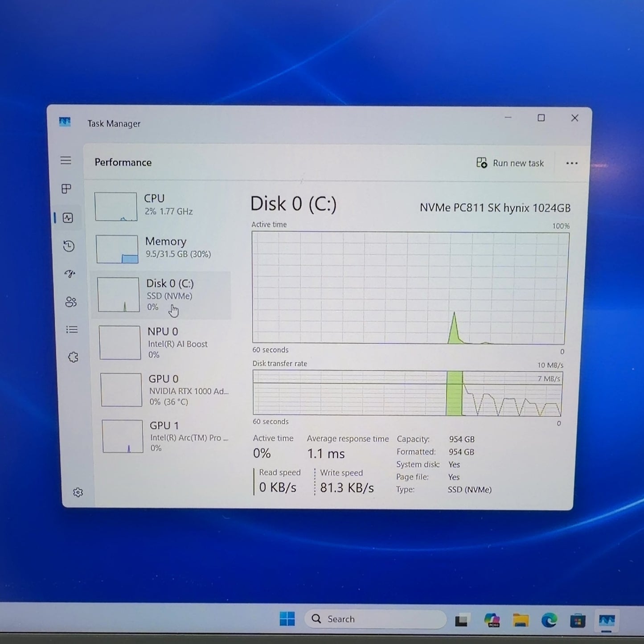Open Task View from the taskbar
This screenshot has width=644, height=644.
[461, 620]
